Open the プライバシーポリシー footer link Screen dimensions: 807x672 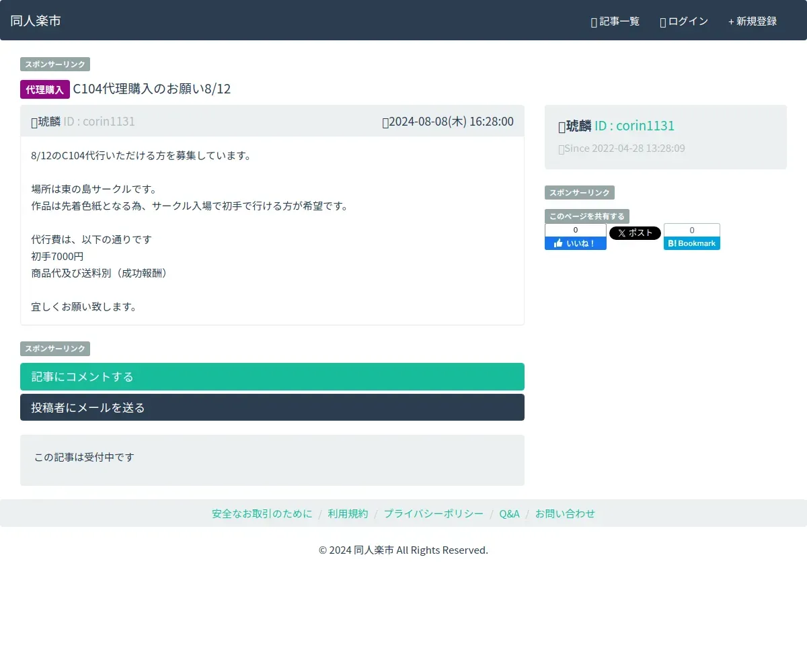point(434,513)
